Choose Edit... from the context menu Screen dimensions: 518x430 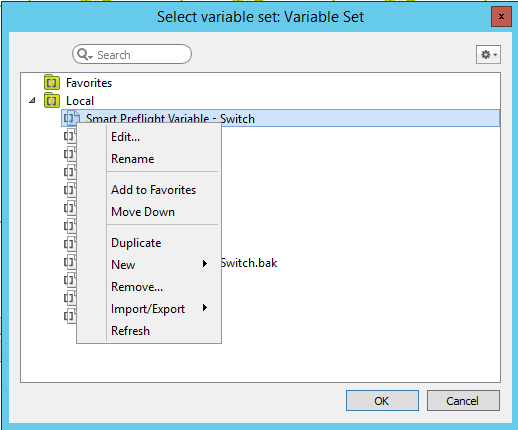[x=125, y=137]
